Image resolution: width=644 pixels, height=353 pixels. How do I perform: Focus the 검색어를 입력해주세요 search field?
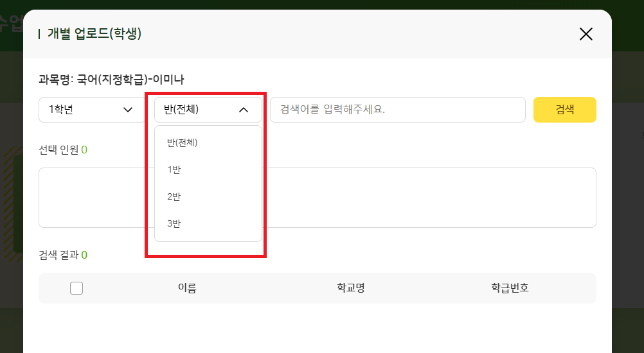click(397, 110)
